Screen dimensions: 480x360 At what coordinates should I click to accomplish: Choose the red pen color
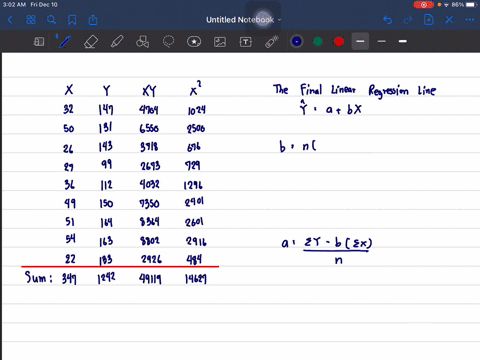[339, 41]
